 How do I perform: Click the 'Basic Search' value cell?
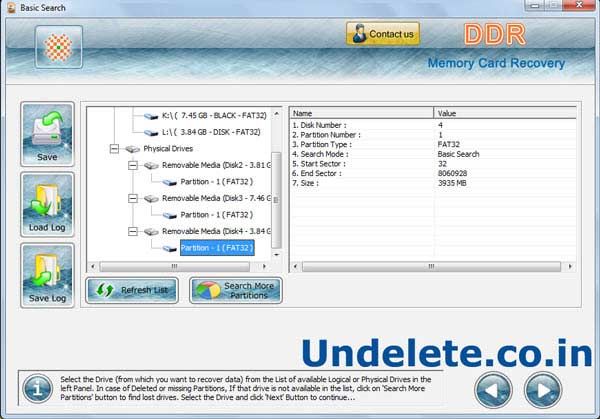coord(458,154)
